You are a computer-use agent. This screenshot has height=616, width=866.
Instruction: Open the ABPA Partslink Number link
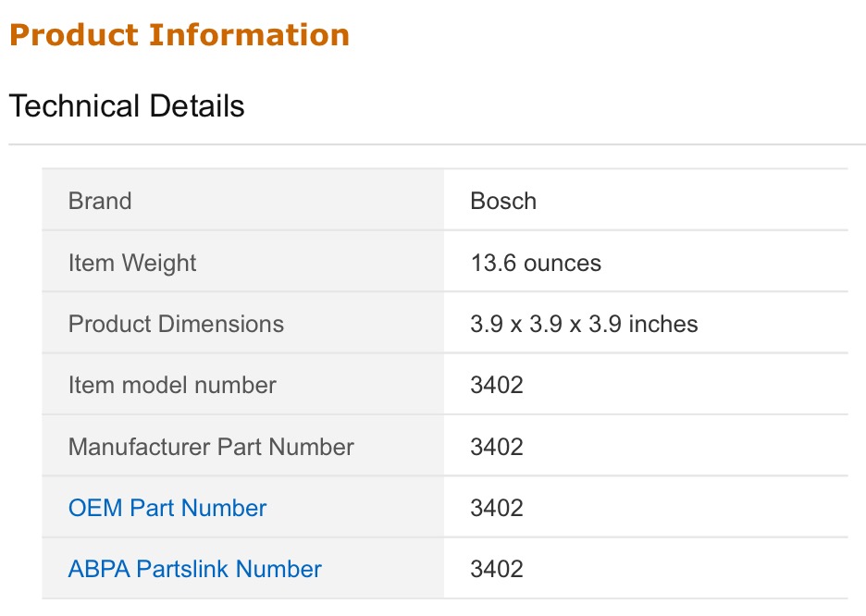pyautogui.click(x=194, y=569)
